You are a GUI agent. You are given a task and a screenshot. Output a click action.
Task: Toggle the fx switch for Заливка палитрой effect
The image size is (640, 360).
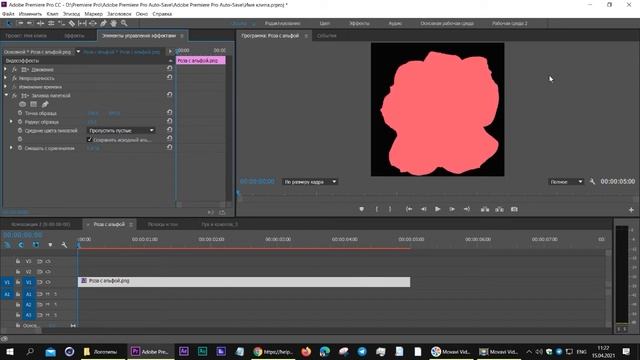(14, 96)
